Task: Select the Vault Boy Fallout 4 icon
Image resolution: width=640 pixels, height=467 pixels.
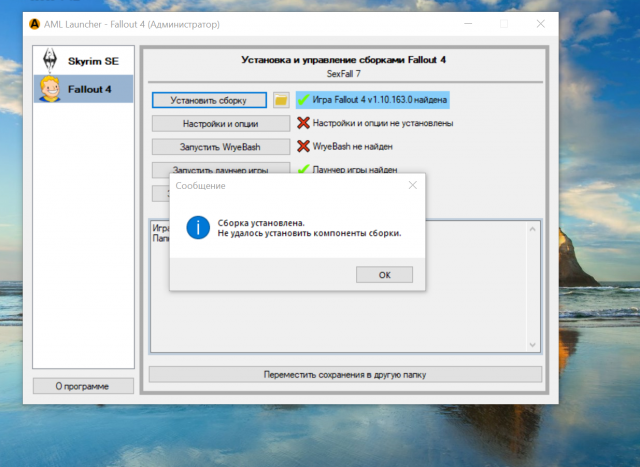Action: pyautogui.click(x=49, y=89)
